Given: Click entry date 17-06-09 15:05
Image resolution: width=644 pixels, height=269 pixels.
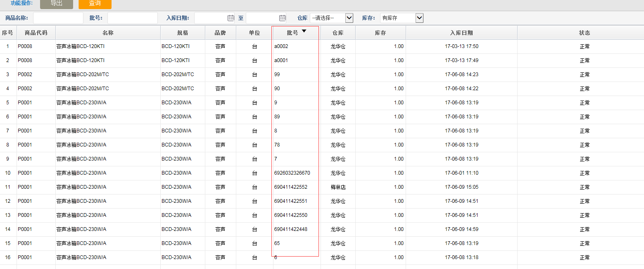Looking at the screenshot, I should pos(461,187).
